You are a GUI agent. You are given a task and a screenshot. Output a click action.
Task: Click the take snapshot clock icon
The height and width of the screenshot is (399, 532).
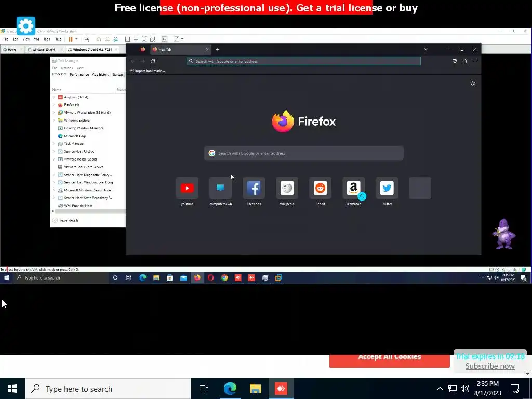99,39
